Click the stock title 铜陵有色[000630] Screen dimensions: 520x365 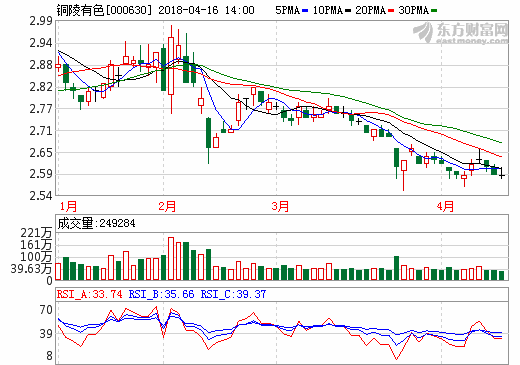tap(104, 10)
